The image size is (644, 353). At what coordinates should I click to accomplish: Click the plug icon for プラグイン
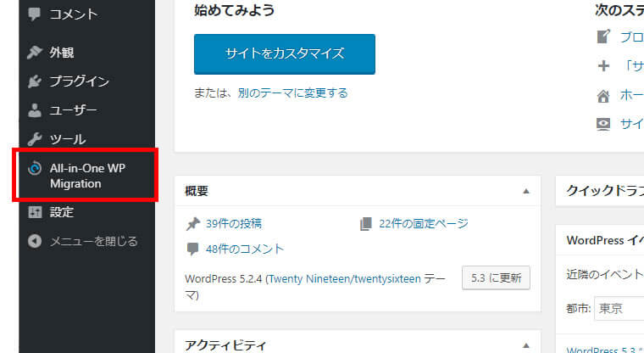point(35,81)
